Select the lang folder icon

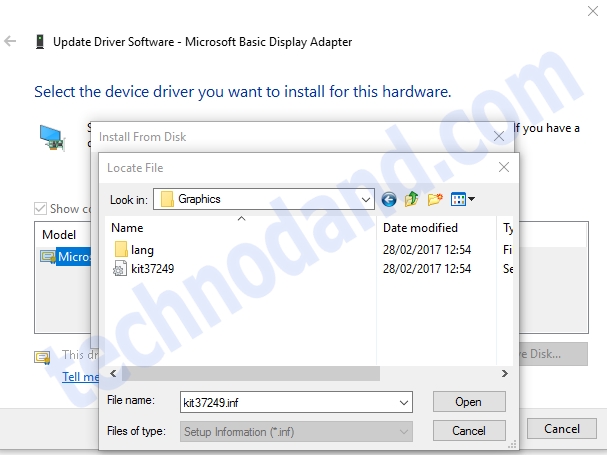pos(121,249)
